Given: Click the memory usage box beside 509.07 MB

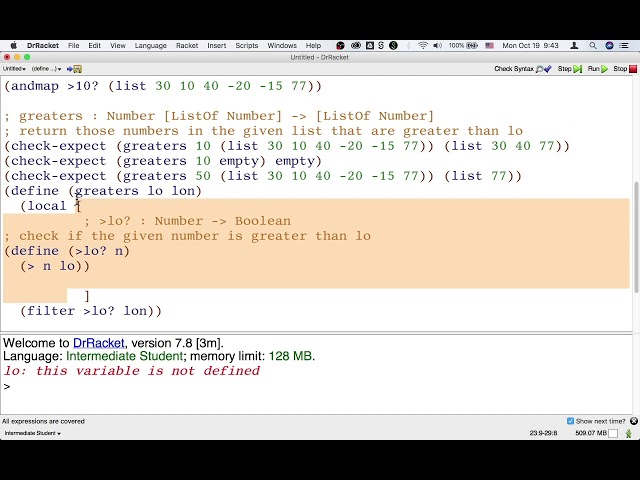Looking at the screenshot, I should 613,433.
